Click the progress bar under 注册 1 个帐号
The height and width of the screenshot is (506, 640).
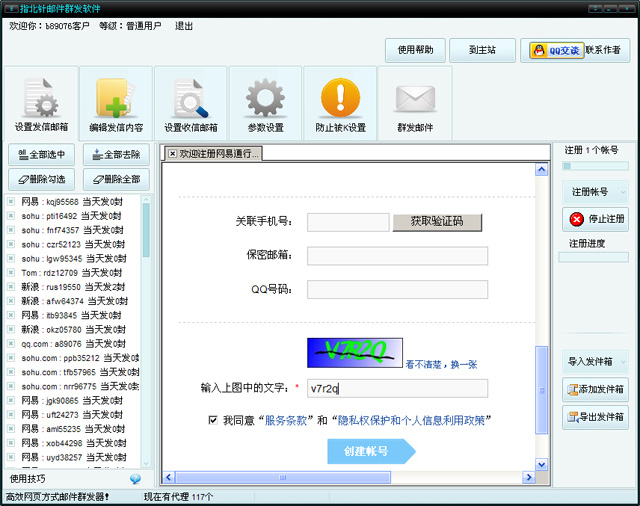click(x=596, y=166)
